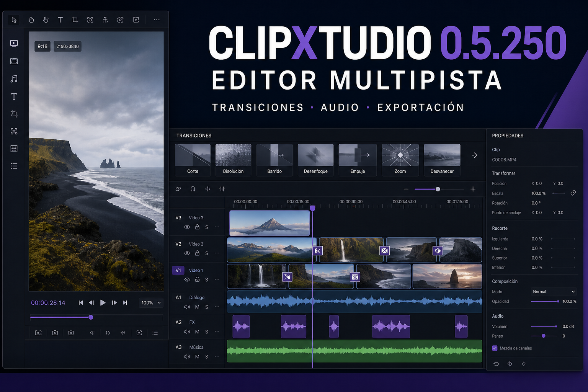Open the media player panel in sidebar

[14, 44]
